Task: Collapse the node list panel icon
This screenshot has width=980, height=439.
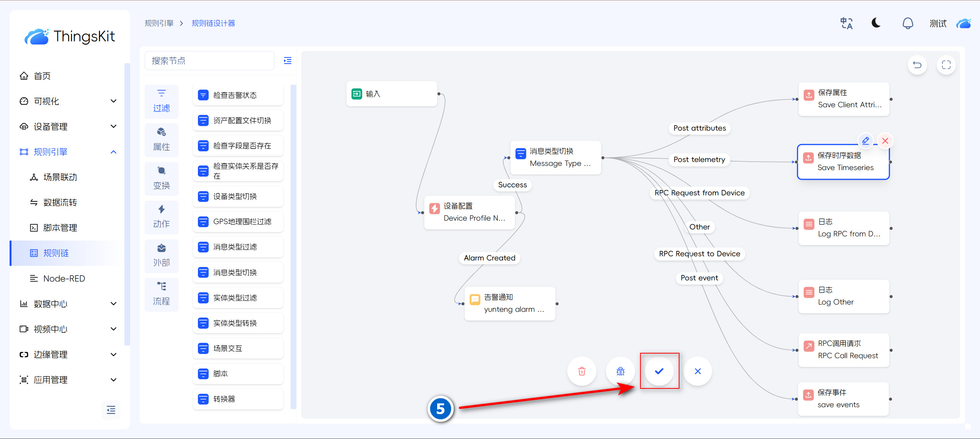Action: [x=287, y=61]
